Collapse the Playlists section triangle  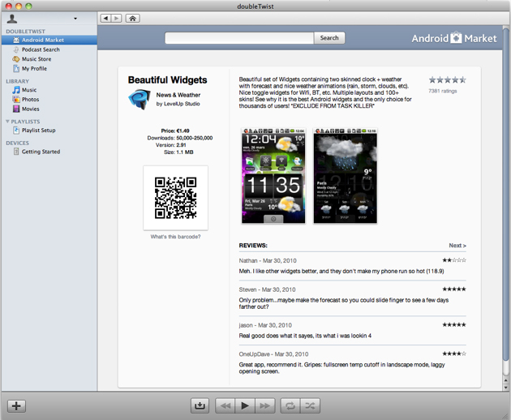(7, 122)
